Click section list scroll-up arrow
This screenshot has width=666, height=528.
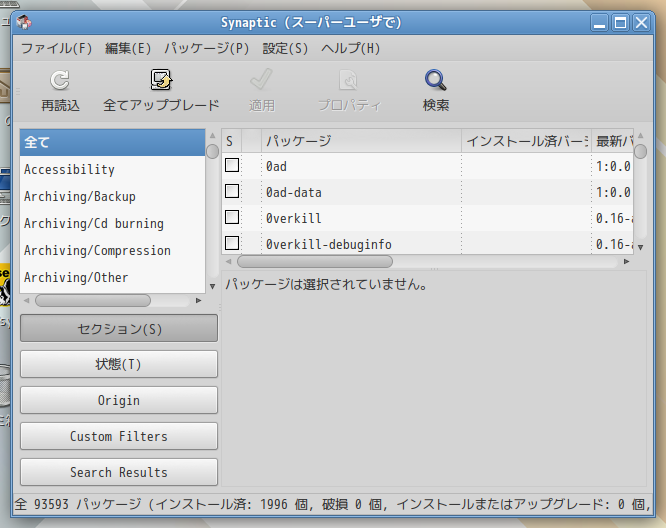[x=212, y=136]
